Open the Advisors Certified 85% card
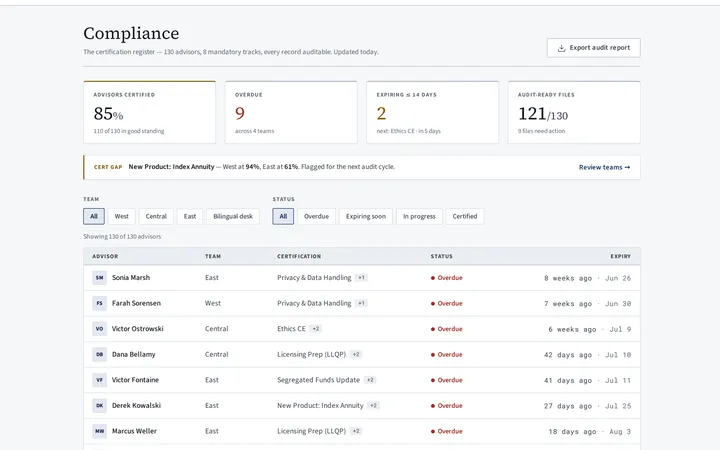Viewport: 720px width, 450px height. (x=150, y=112)
